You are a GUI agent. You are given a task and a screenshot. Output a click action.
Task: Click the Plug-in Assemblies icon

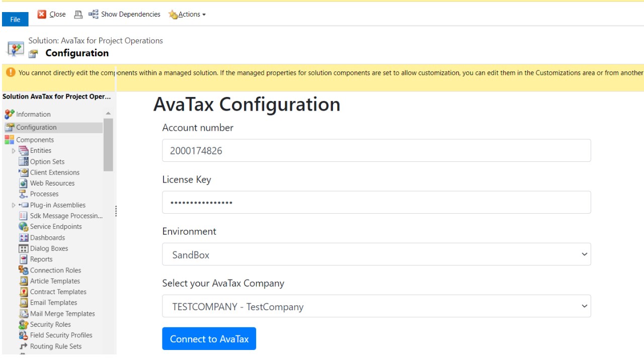pos(23,205)
